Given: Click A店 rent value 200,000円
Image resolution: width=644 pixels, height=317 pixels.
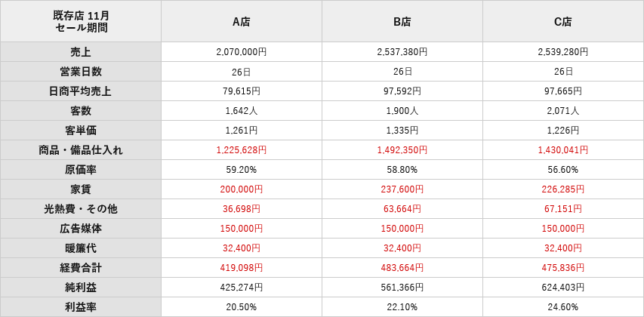Looking at the screenshot, I should (x=242, y=189).
